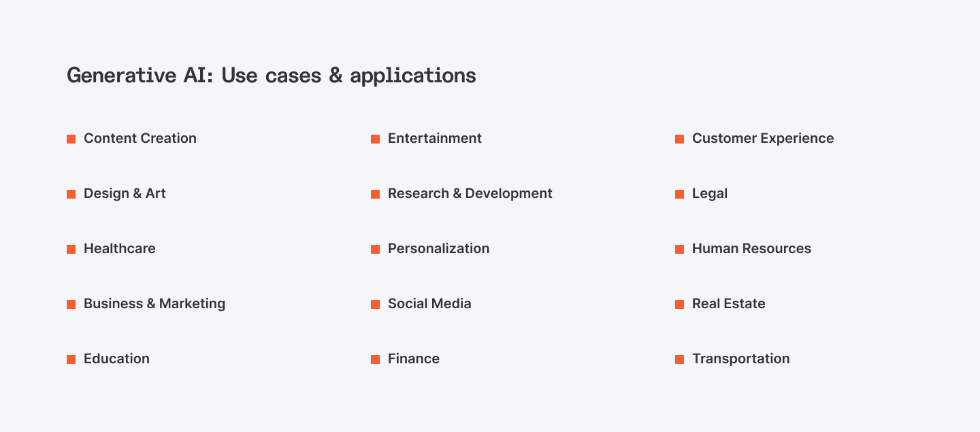Viewport: 980px width, 432px height.
Task: Click the orange bullet beside Social Media
Action: pos(375,304)
